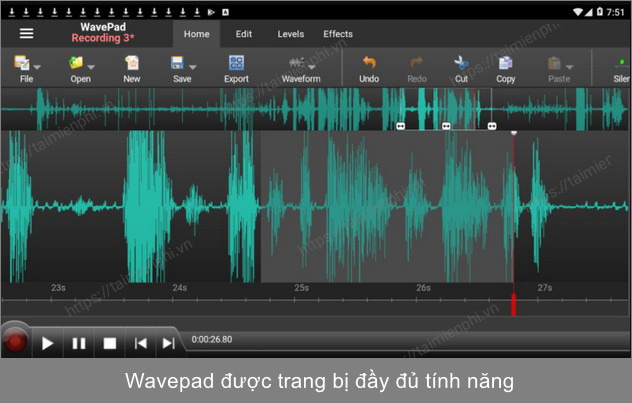Click the right overview selection handle
The height and width of the screenshot is (403, 632).
(x=492, y=126)
